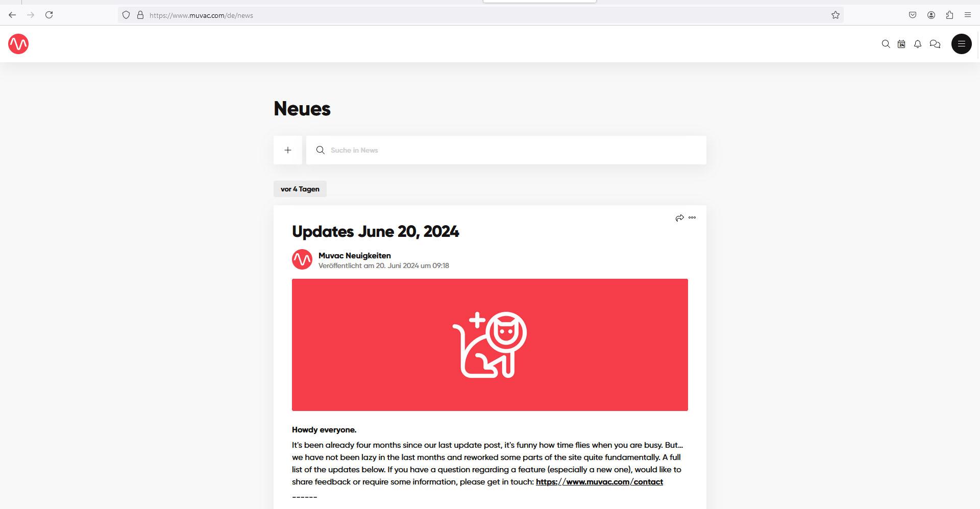The image size is (980, 509).
Task: Reload the page in browser
Action: (49, 15)
